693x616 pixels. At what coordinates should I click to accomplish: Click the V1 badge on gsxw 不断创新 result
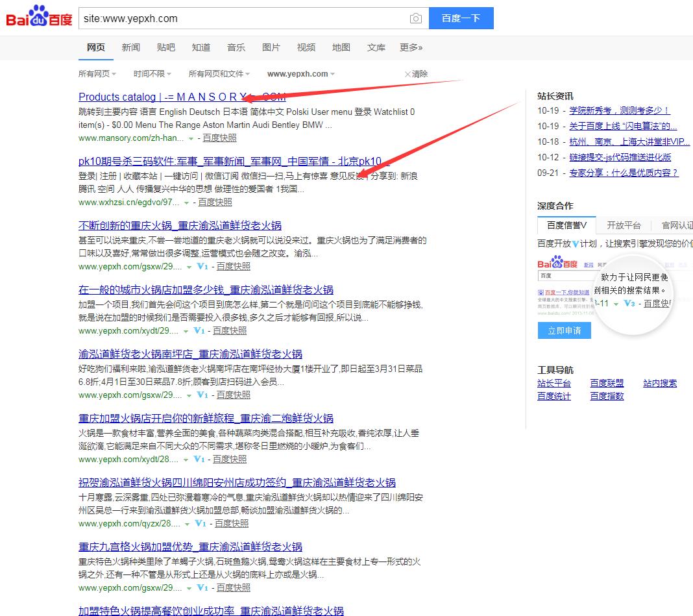point(202,266)
